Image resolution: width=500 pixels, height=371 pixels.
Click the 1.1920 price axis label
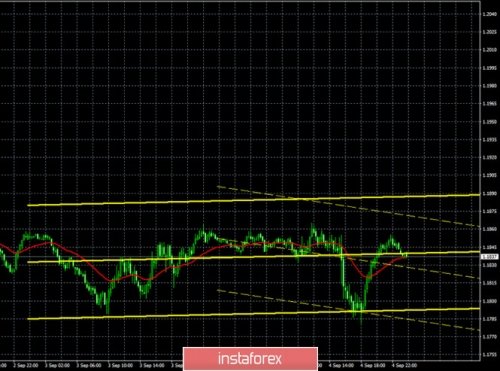490,157
